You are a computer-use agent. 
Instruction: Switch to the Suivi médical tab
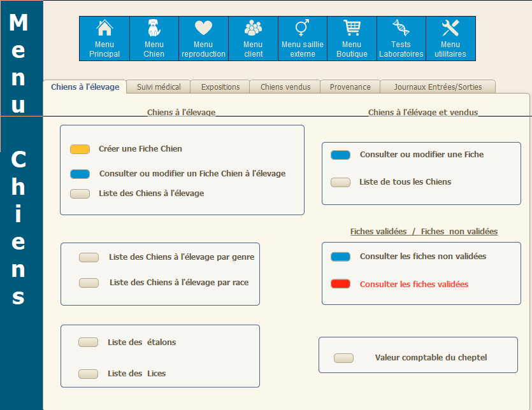(159, 87)
